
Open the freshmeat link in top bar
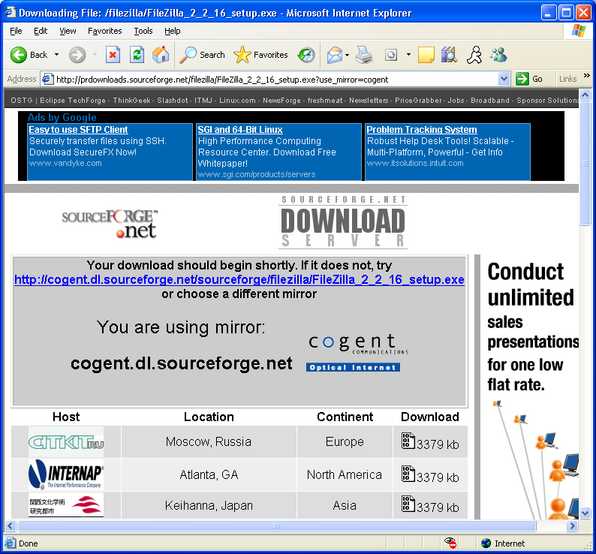pos(325,100)
